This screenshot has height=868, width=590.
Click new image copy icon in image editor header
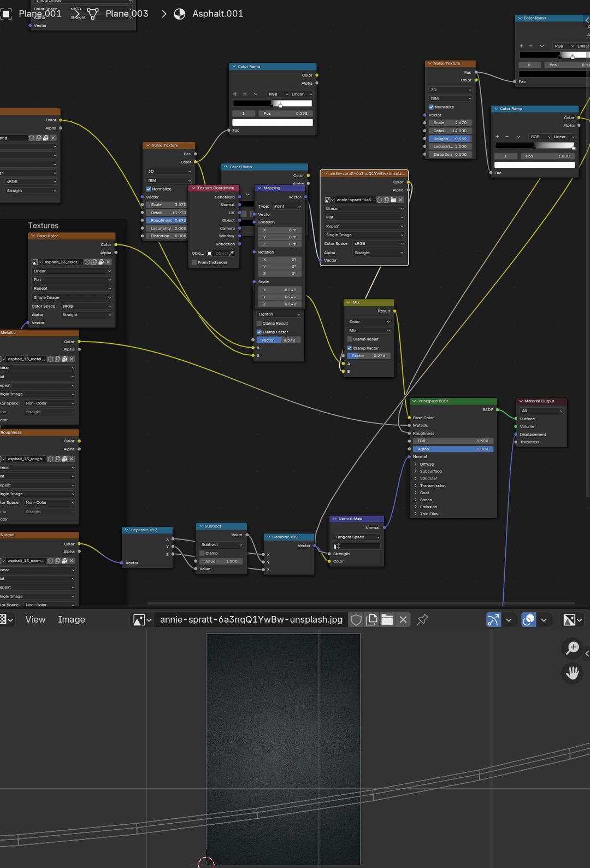[371, 619]
